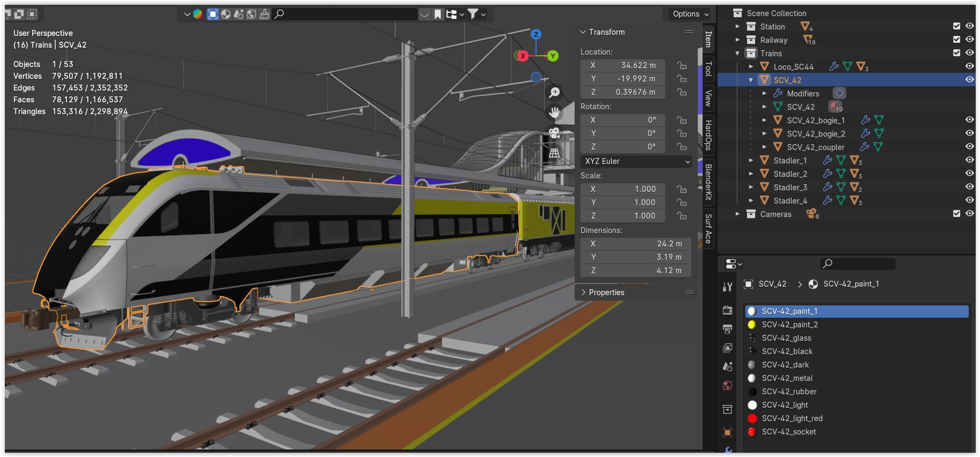Collapse the SCV_42 object tree

[x=751, y=80]
